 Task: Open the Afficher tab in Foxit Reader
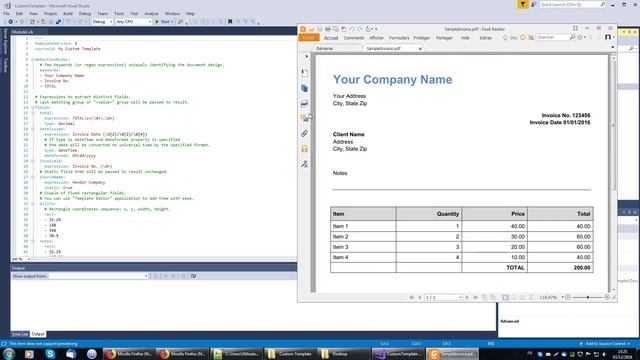point(376,38)
